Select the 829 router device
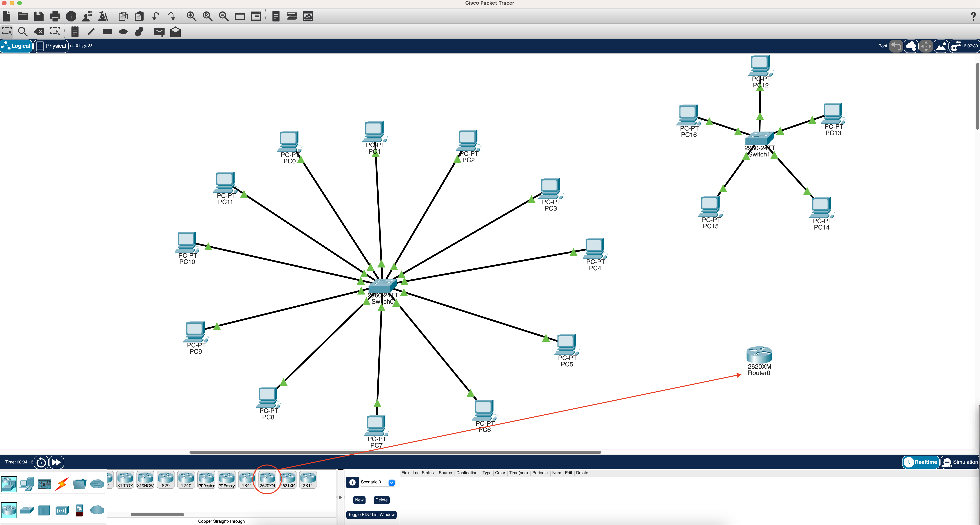Screen dimensions: 980x525 click(x=166, y=480)
